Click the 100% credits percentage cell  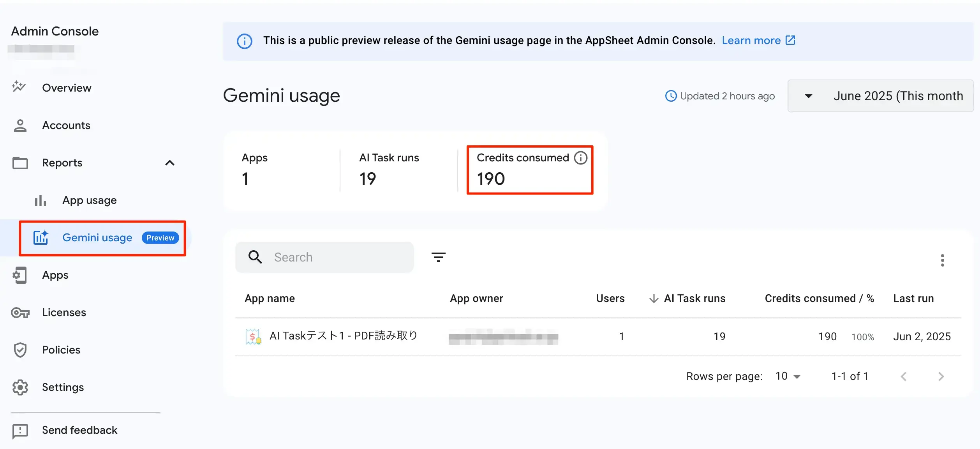click(863, 337)
